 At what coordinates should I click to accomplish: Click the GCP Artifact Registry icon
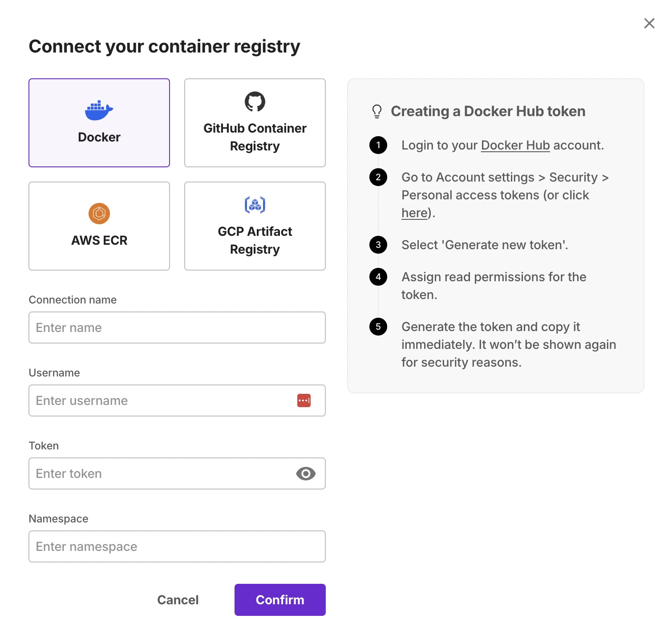[255, 205]
